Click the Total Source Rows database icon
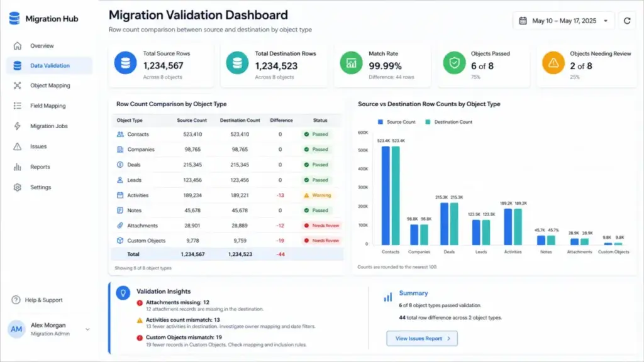644x362 pixels. point(125,63)
